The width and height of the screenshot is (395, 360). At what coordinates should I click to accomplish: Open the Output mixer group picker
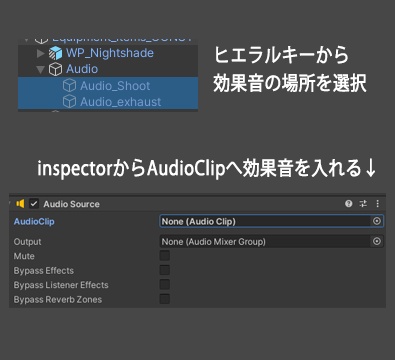coord(377,241)
